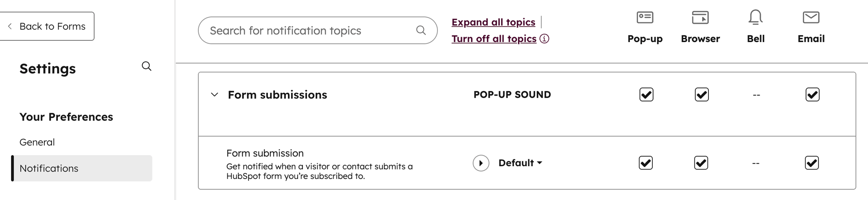Click the Expand all topics link

493,22
